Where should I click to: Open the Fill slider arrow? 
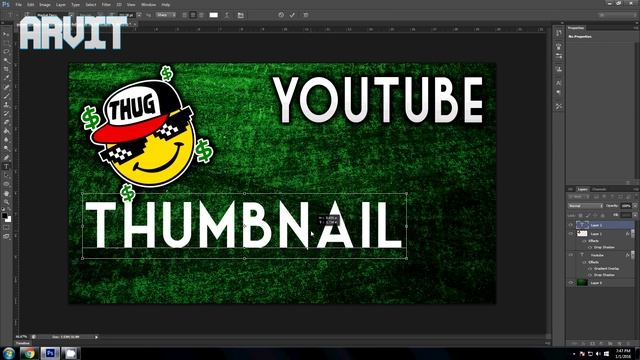pyautogui.click(x=634, y=215)
